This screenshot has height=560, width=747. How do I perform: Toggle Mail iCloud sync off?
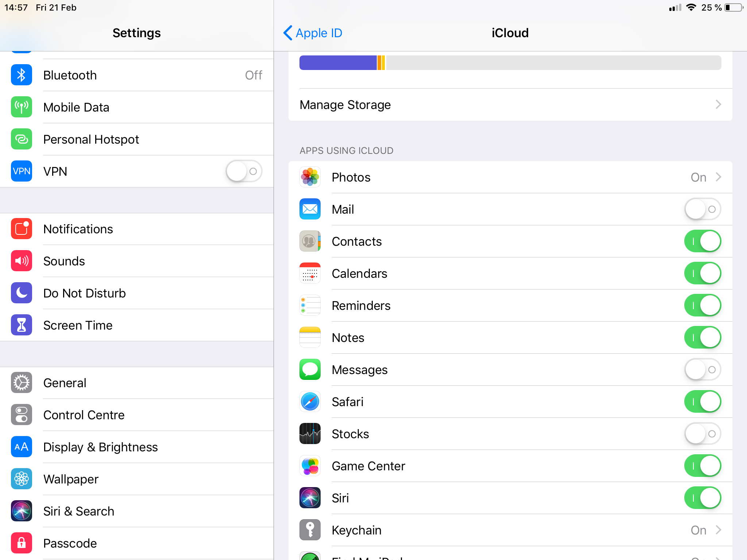(704, 209)
